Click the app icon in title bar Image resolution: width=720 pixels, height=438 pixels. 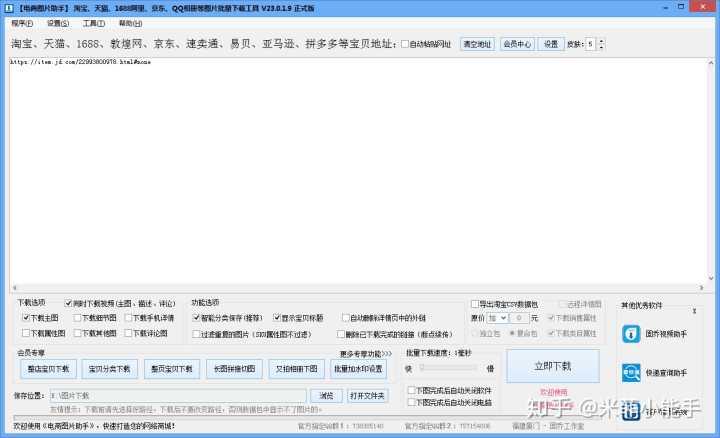pyautogui.click(x=9, y=8)
